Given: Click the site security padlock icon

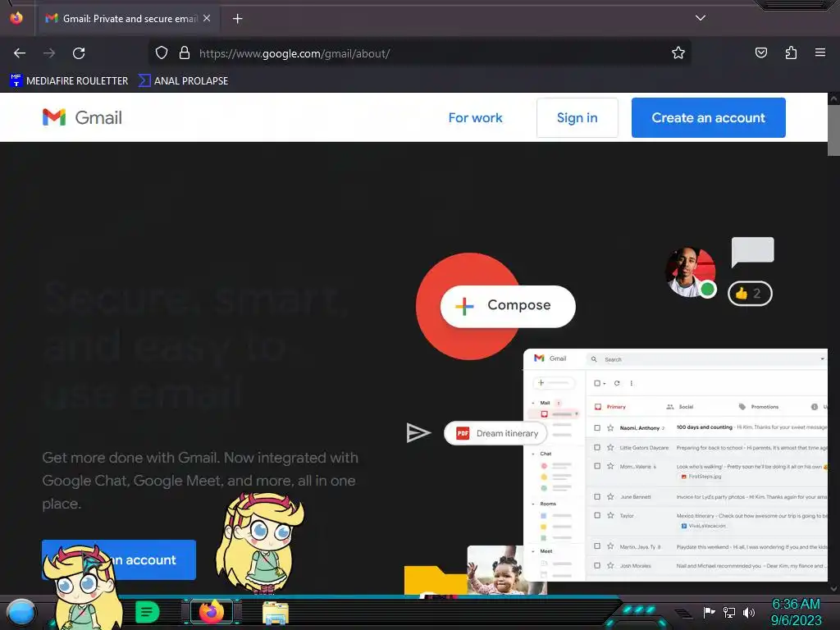Looking at the screenshot, I should coord(185,53).
